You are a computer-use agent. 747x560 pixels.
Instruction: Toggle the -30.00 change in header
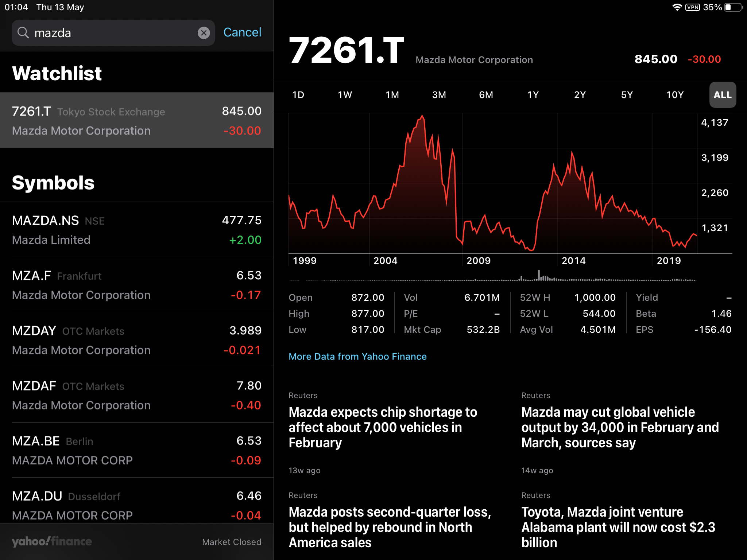704,59
